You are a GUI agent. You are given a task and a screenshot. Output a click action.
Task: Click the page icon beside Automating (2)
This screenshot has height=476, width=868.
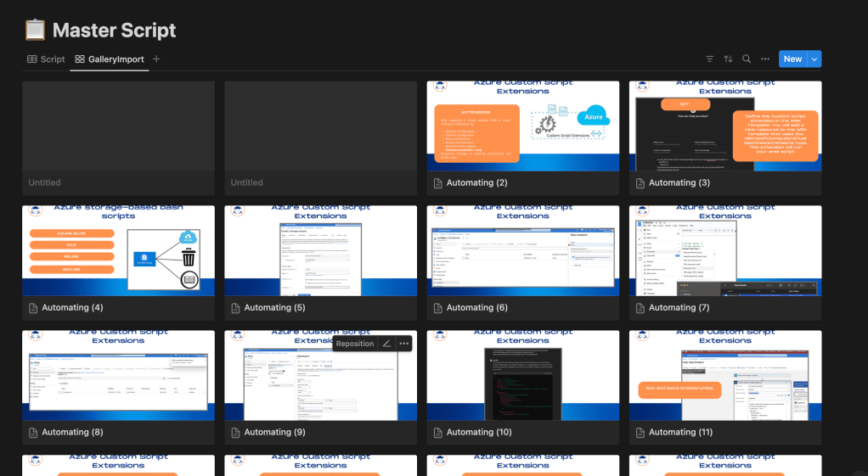click(438, 183)
